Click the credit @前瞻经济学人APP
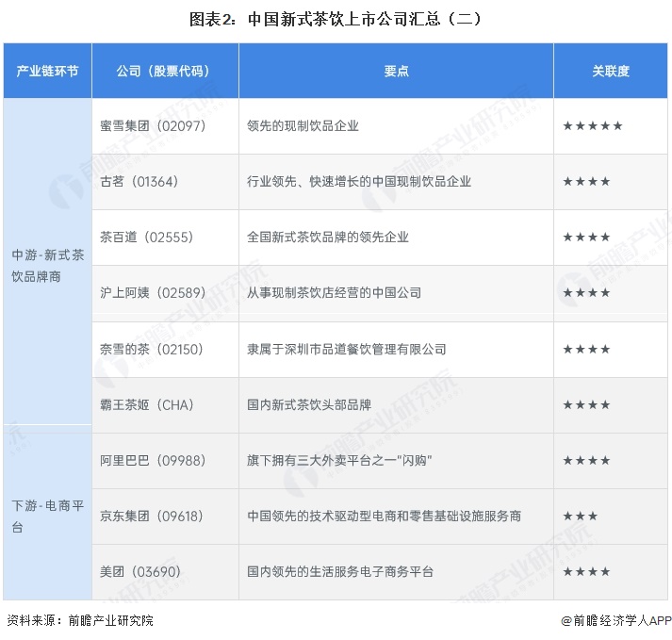Image resolution: width=672 pixels, height=640 pixels. tap(615, 620)
